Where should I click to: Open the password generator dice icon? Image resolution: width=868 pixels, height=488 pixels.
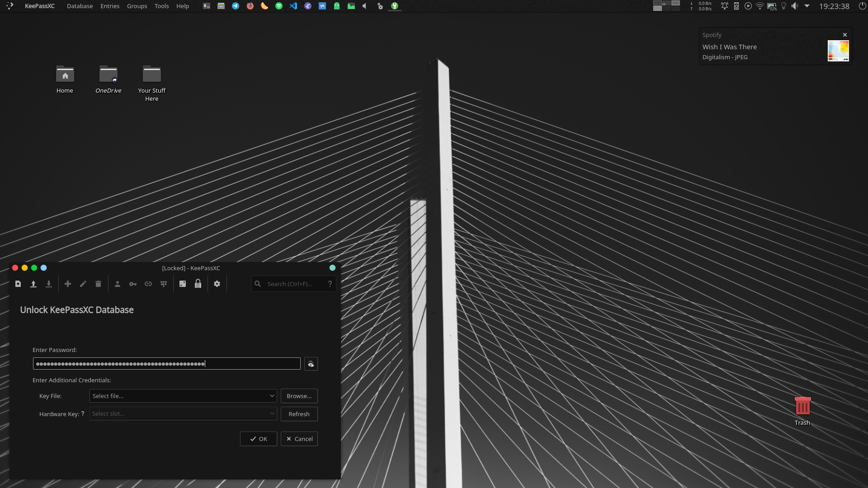point(183,284)
